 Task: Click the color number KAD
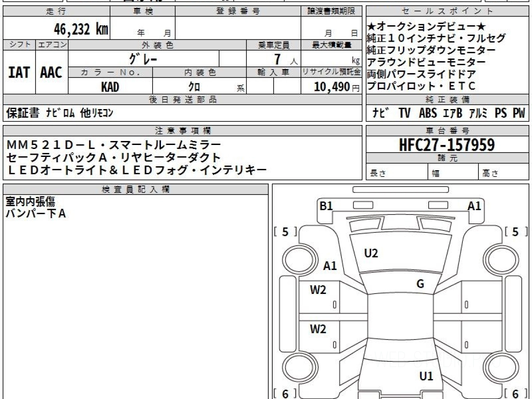tap(110, 86)
